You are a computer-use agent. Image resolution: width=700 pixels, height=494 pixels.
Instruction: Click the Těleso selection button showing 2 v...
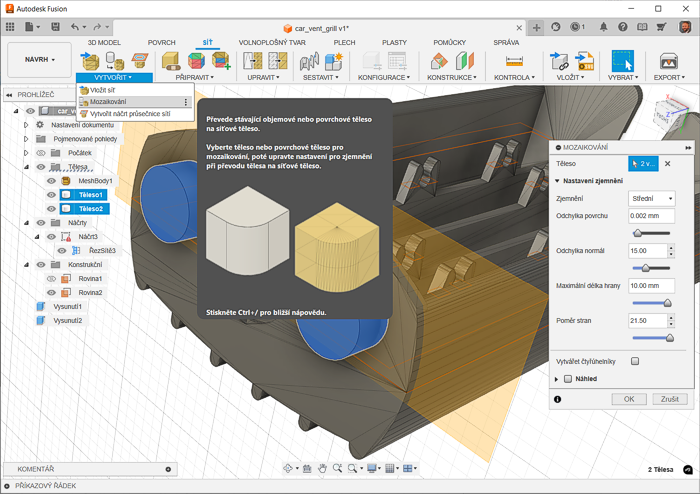[x=643, y=164]
